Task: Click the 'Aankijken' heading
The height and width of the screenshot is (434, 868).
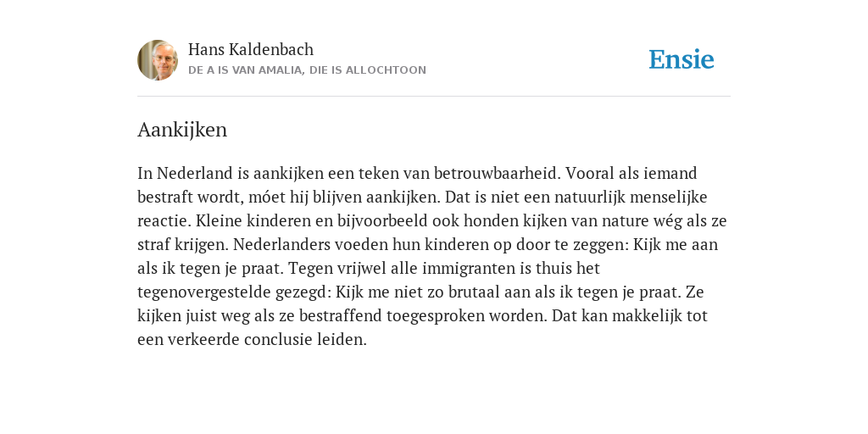Action: click(x=182, y=130)
